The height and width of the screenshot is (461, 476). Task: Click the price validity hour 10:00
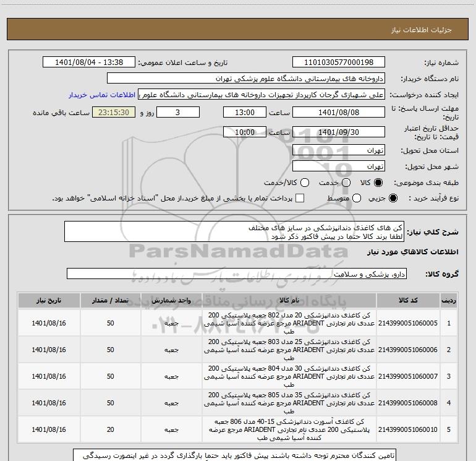245,132
